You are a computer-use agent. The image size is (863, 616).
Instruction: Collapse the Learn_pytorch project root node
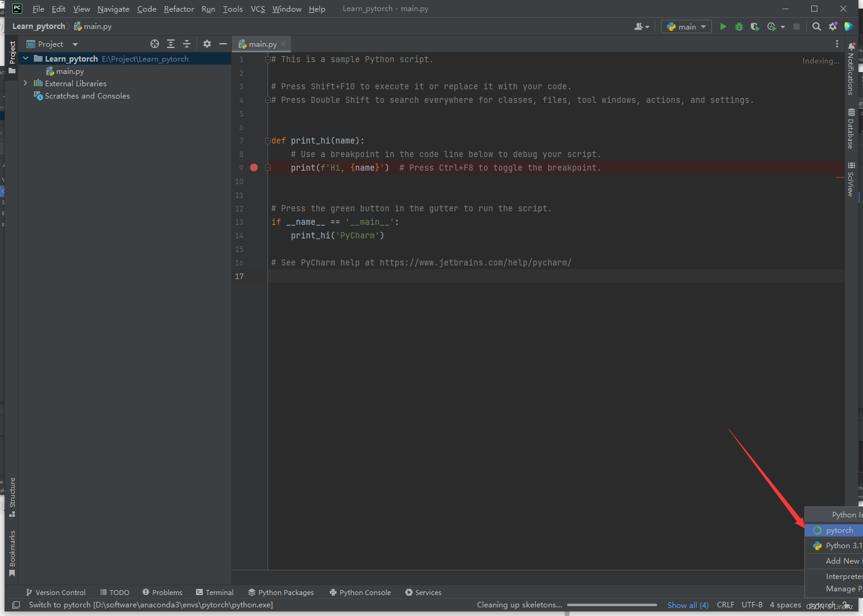(25, 59)
